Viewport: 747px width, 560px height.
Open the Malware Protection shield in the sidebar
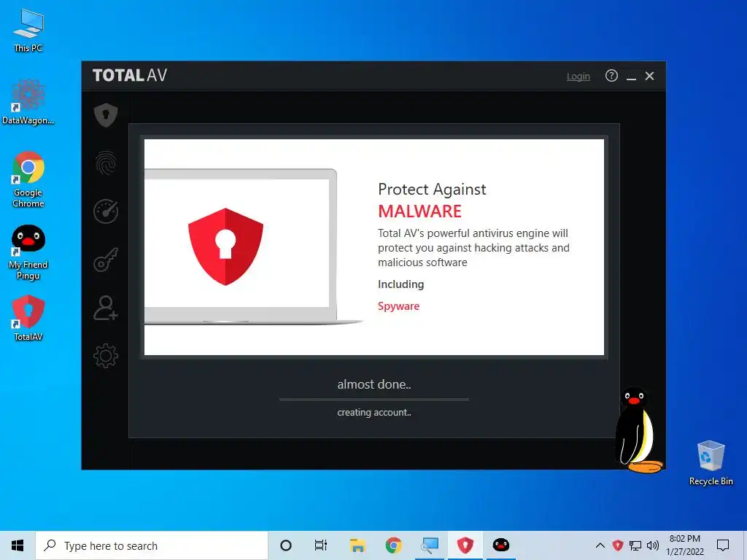106,114
